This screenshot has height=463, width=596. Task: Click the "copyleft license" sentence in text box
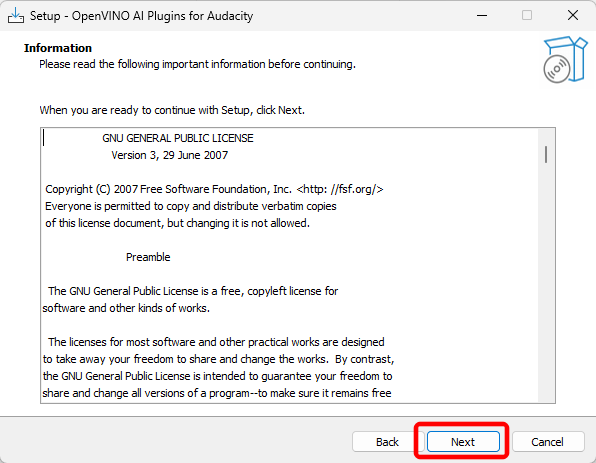pyautogui.click(x=193, y=291)
